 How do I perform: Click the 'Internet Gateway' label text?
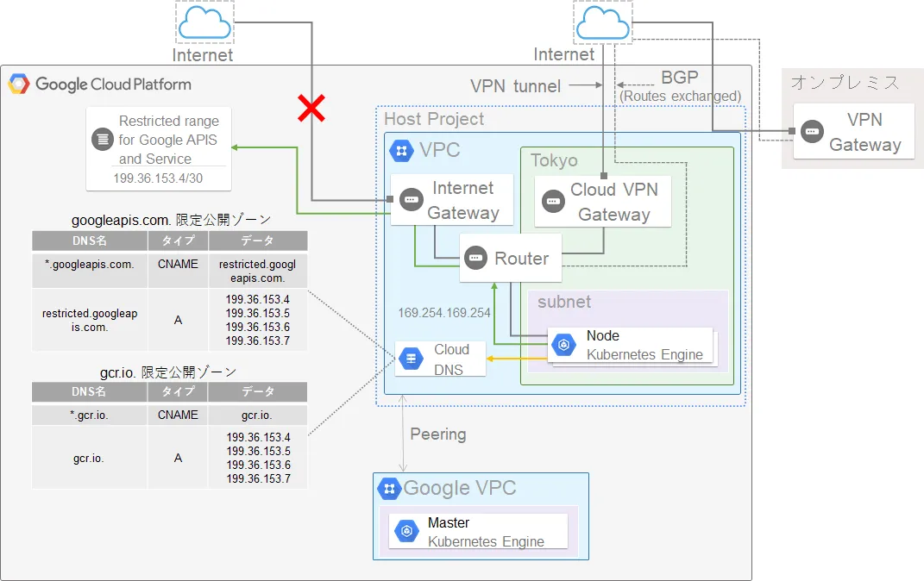(x=463, y=200)
